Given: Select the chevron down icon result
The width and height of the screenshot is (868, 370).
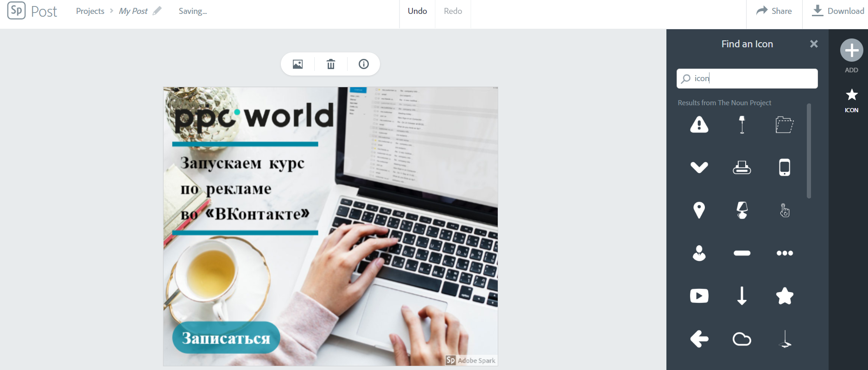Looking at the screenshot, I should 699,167.
